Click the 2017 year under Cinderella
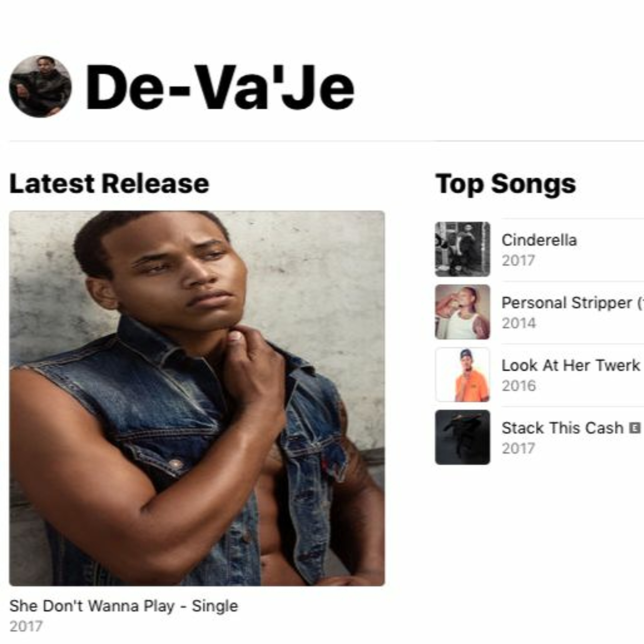Screen dimensions: 644x644 (518, 261)
